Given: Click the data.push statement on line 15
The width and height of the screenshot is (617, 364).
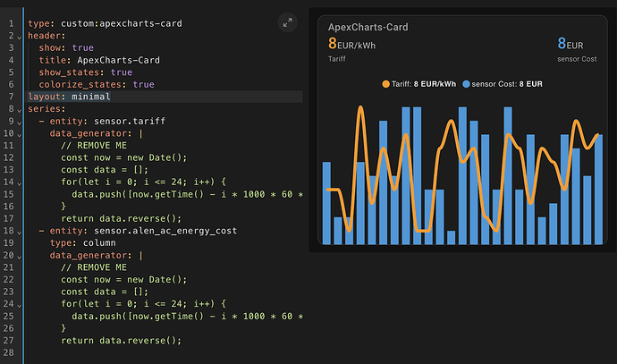Looking at the screenshot, I should click(187, 194).
